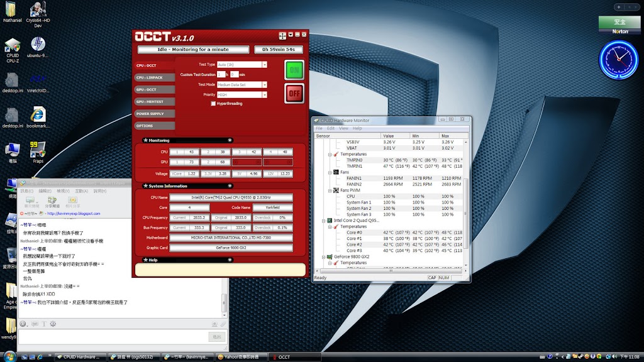The image size is (644, 362).
Task: Click the Custom Test Duration hours field
Action: pyautogui.click(x=221, y=74)
